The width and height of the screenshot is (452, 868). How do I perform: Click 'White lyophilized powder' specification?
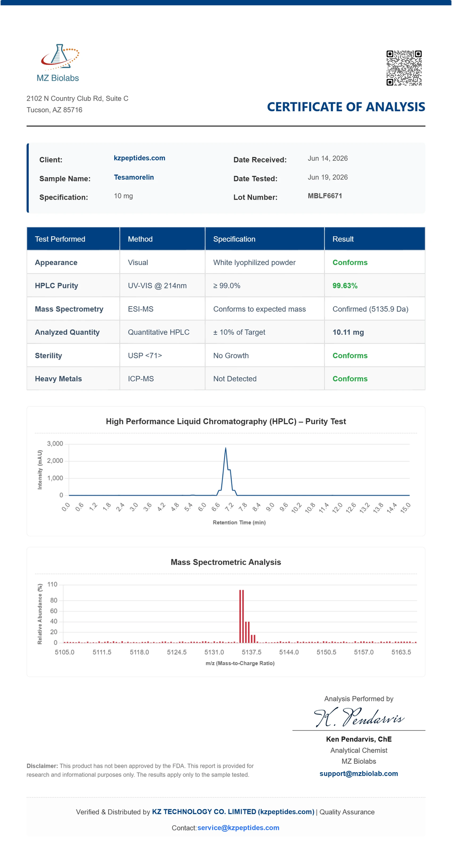254,262
